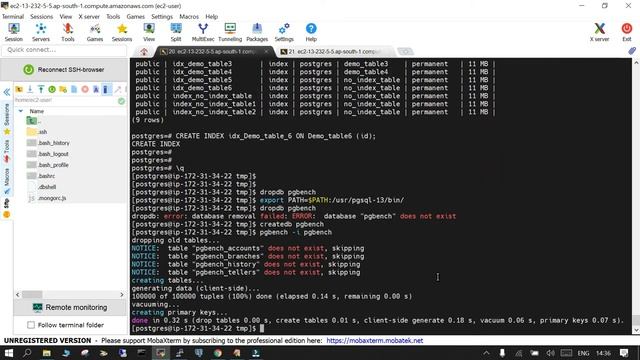Open the Macros vertical side tab
Viewport: 640px width, 360px height.
coord(7,181)
